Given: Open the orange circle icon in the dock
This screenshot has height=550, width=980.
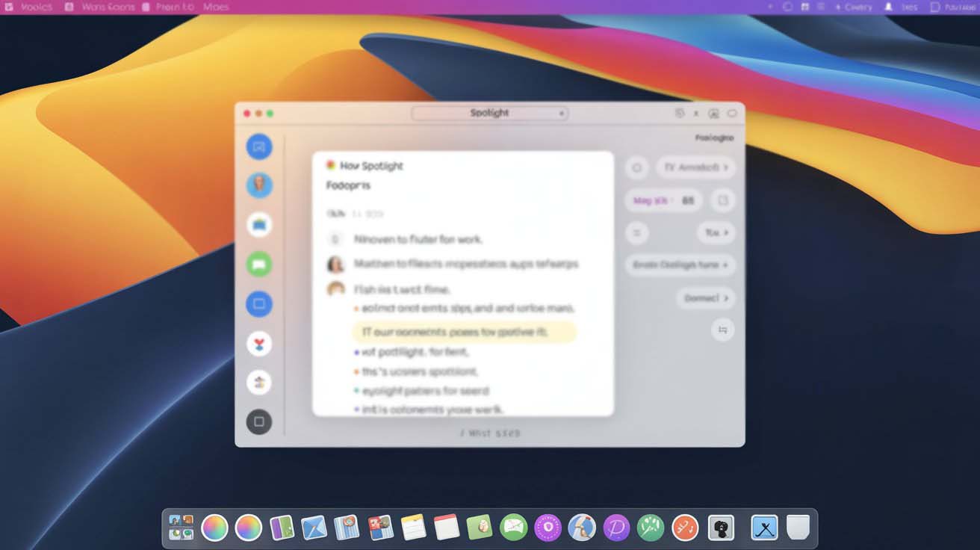Looking at the screenshot, I should (x=685, y=528).
